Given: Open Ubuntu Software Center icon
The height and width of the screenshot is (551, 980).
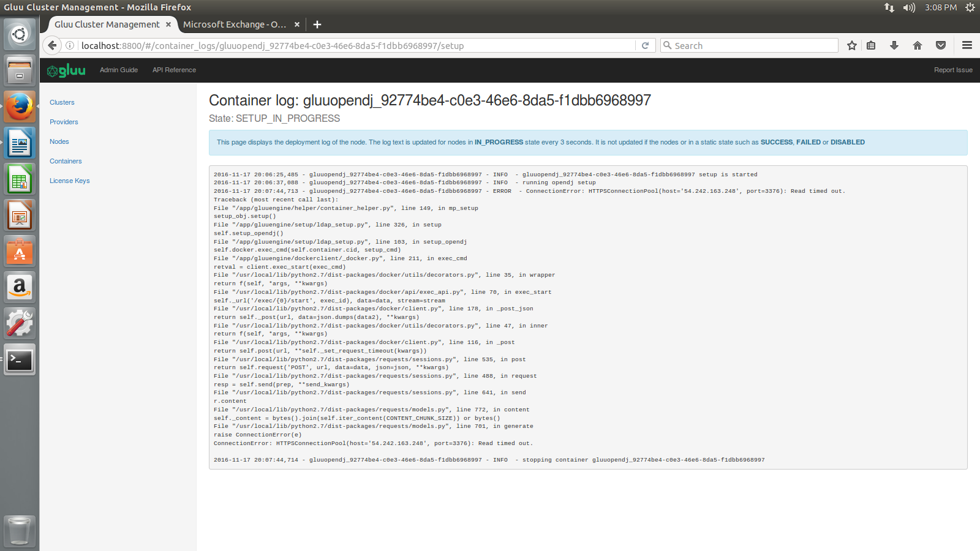Looking at the screenshot, I should point(20,251).
